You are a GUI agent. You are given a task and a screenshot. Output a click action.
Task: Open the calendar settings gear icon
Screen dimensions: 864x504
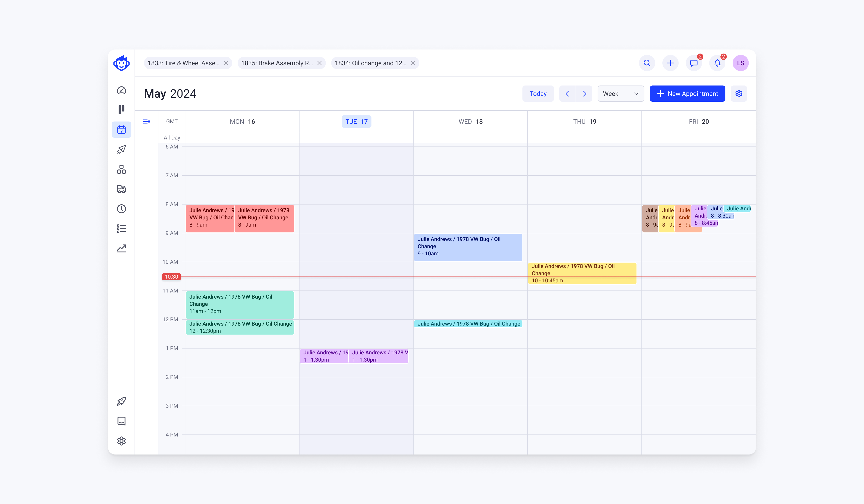point(739,94)
